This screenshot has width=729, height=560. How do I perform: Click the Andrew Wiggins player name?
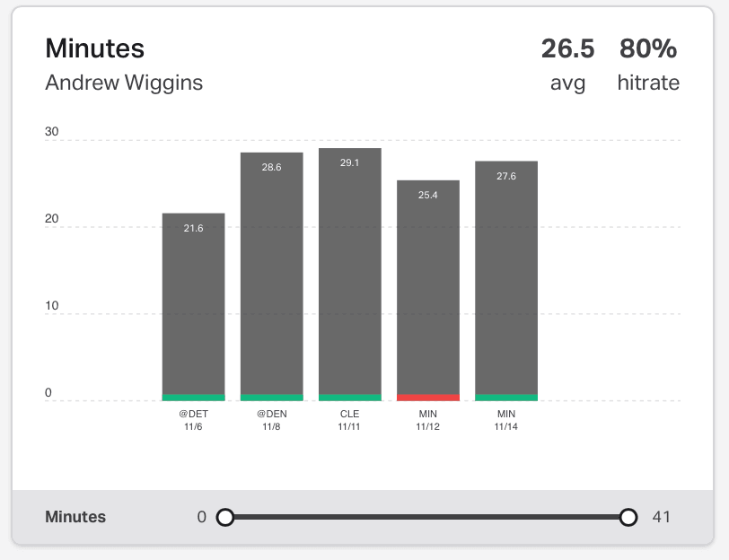[x=124, y=83]
